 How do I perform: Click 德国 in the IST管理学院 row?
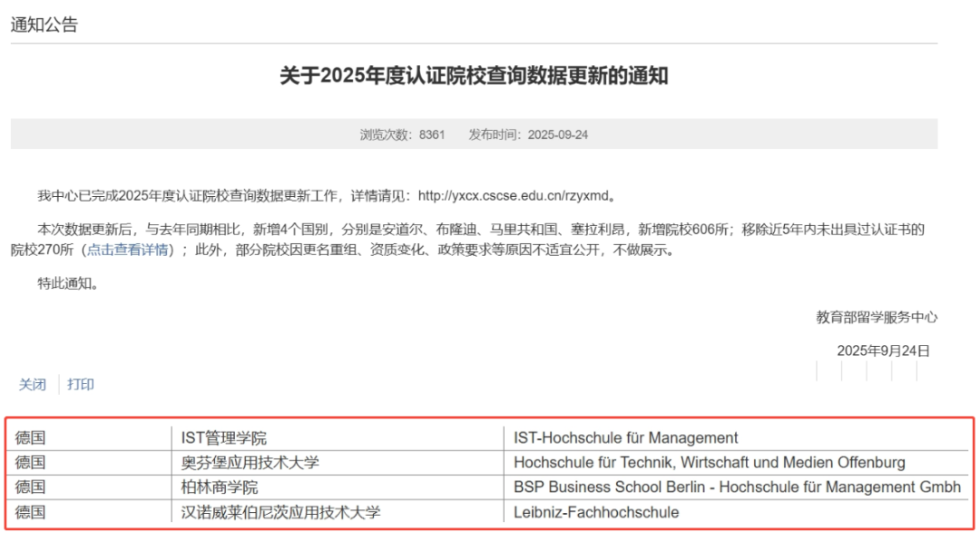pos(30,438)
